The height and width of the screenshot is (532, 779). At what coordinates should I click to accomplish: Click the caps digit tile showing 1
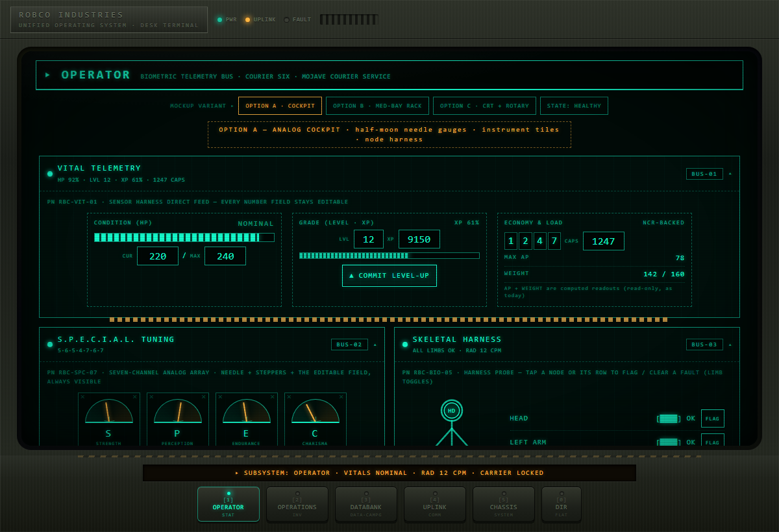pos(511,241)
